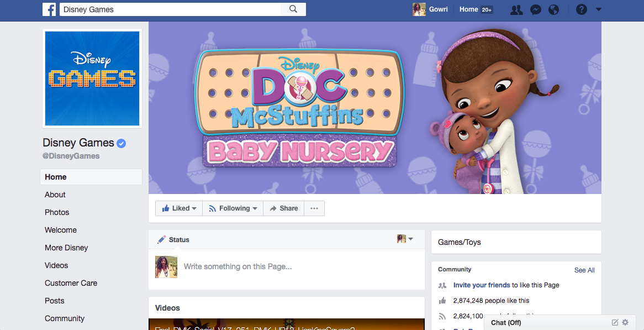Viewport: 644px width, 330px height.
Task: Click the 20+ Home notification badge
Action: click(x=487, y=10)
